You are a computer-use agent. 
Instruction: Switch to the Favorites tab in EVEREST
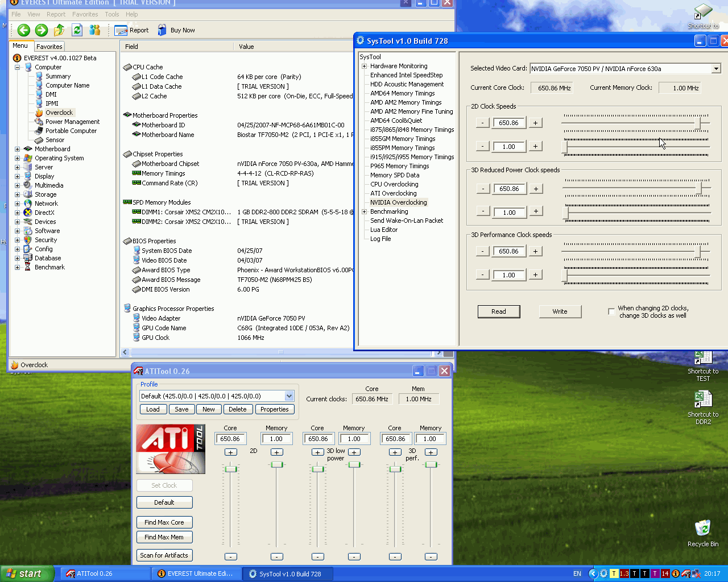(x=49, y=47)
